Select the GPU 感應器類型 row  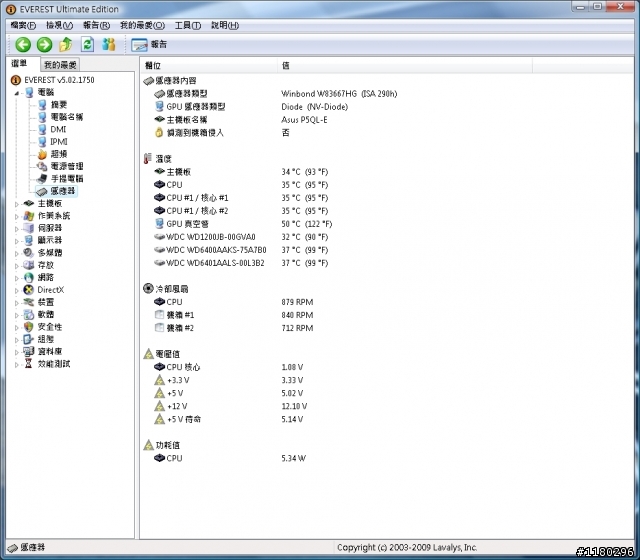click(x=251, y=107)
